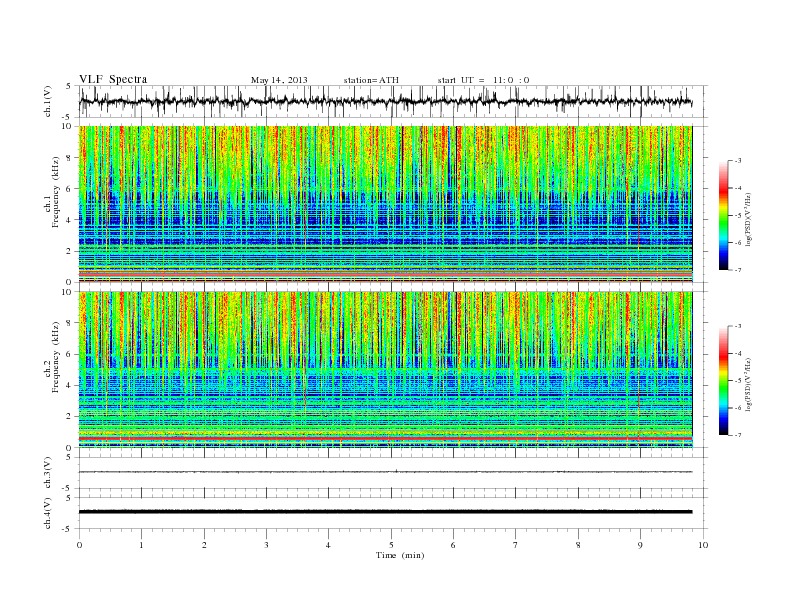Image resolution: width=792 pixels, height=612 pixels.
Task: Click the 'VLF Spectra' title text
Action: point(113,79)
